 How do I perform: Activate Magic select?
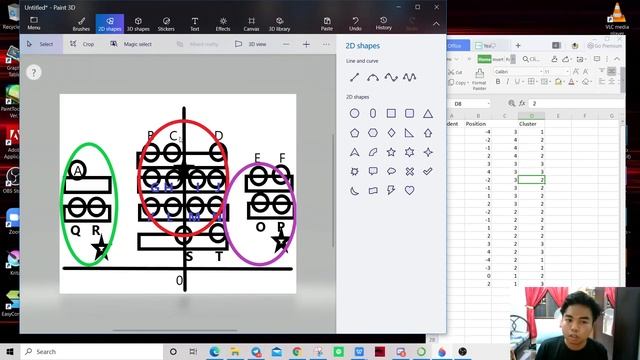pyautogui.click(x=131, y=44)
